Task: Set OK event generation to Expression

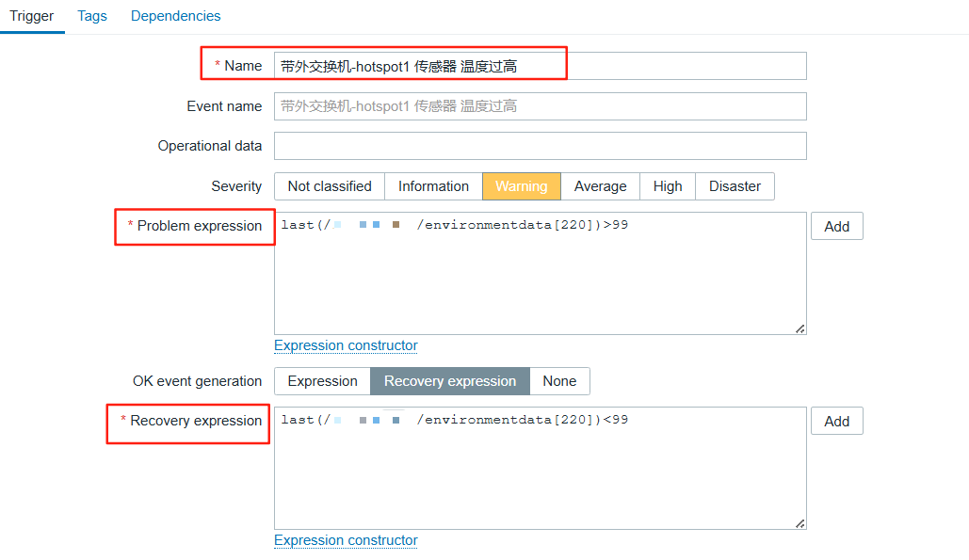Action: 322,381
